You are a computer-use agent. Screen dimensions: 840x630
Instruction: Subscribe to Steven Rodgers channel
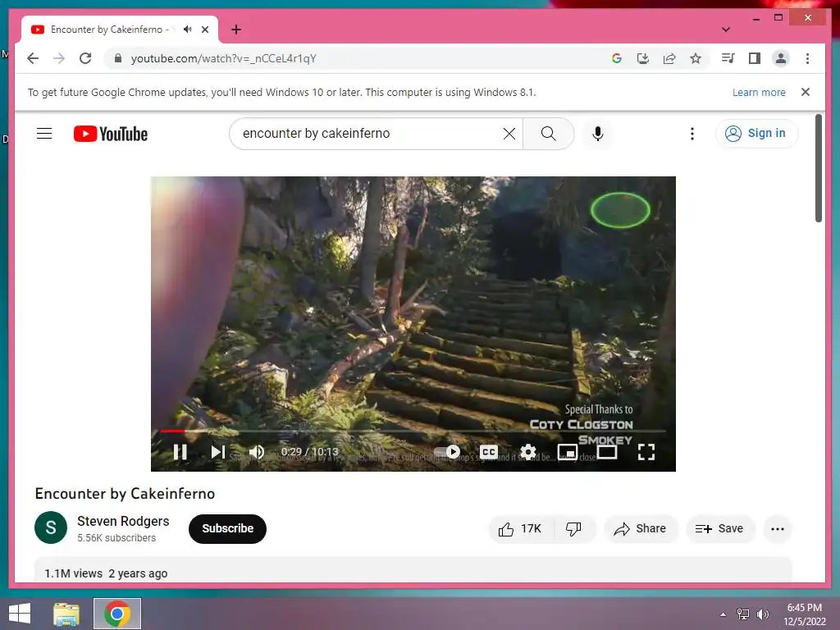click(228, 529)
